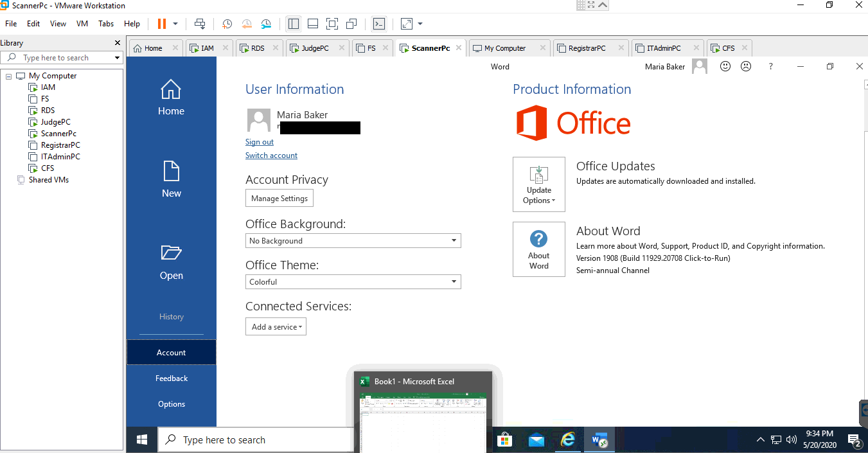
Task: Open the Update Options menu button
Action: (539, 184)
